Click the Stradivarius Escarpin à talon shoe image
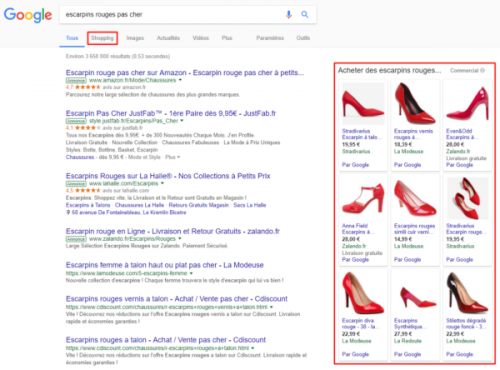 point(363,103)
